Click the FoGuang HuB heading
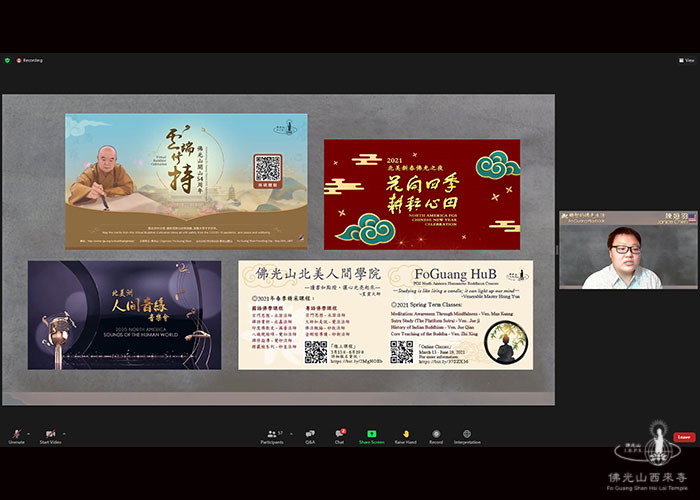 coord(455,273)
